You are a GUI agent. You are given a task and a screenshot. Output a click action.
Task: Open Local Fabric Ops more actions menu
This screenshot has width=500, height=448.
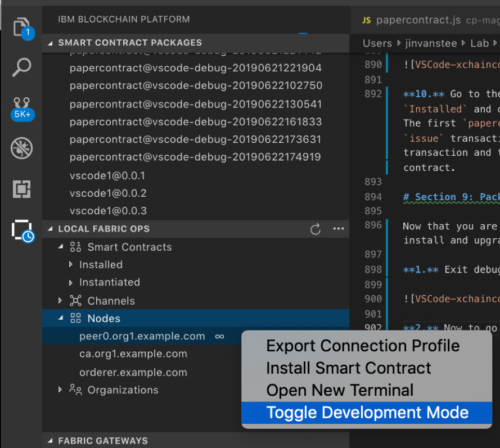click(x=339, y=228)
